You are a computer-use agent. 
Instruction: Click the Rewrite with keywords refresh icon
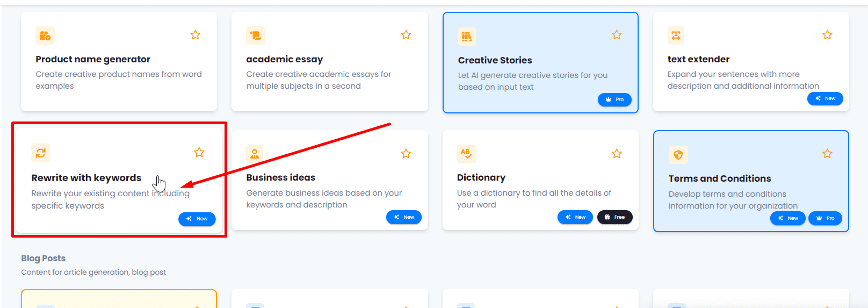coord(41,153)
